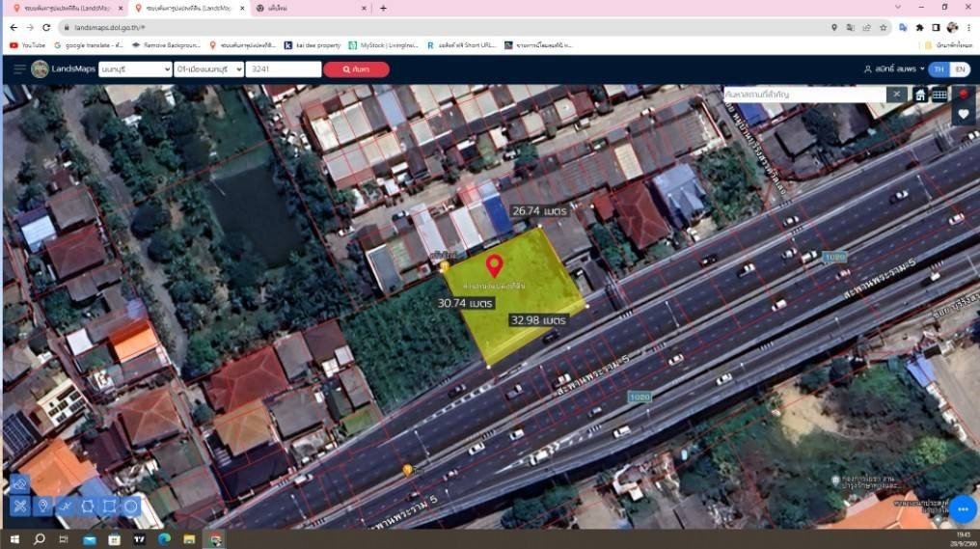Screen dimensions: 980x549
Task: Click the red search button
Action: click(356, 69)
